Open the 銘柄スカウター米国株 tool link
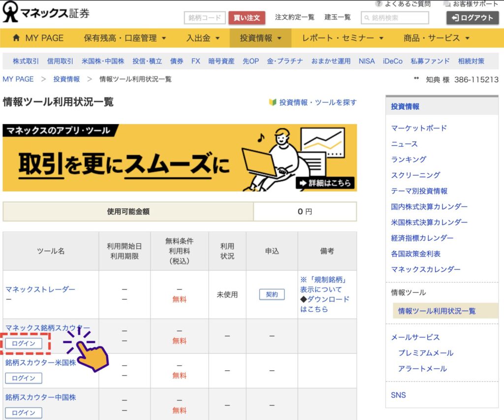The width and height of the screenshot is (504, 420). pyautogui.click(x=40, y=363)
